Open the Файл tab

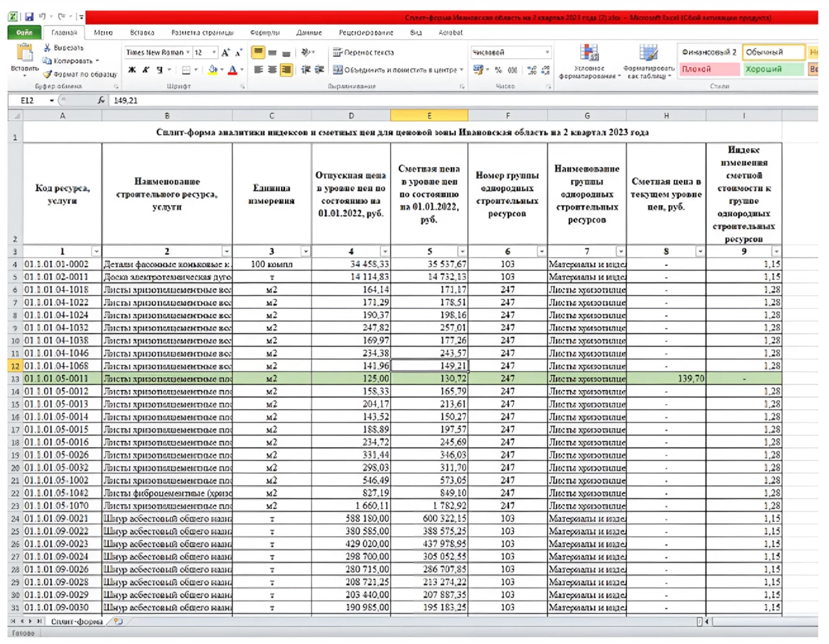[x=25, y=32]
